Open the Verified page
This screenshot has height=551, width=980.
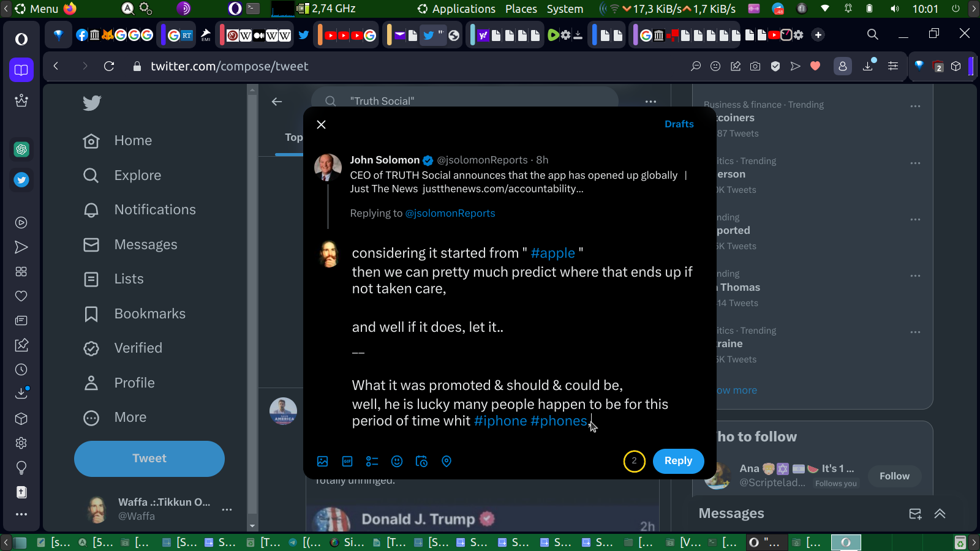(123, 348)
